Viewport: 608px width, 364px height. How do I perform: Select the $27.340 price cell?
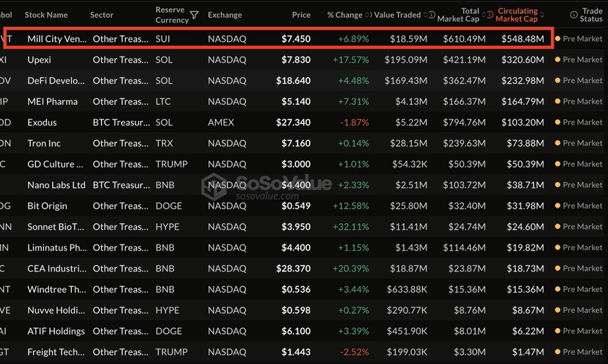(293, 123)
